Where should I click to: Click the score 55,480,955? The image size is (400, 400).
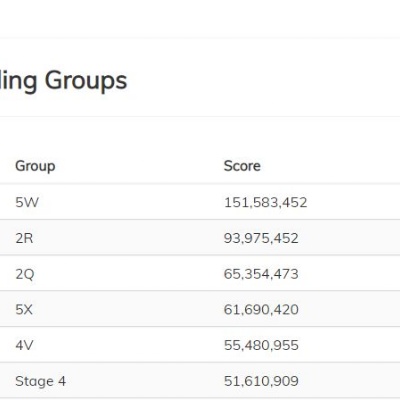[261, 345]
